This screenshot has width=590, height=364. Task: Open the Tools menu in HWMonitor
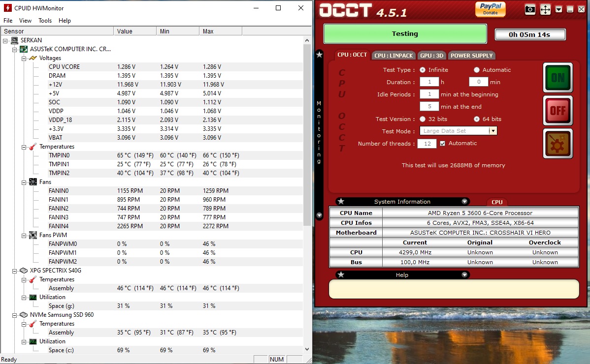coord(45,21)
